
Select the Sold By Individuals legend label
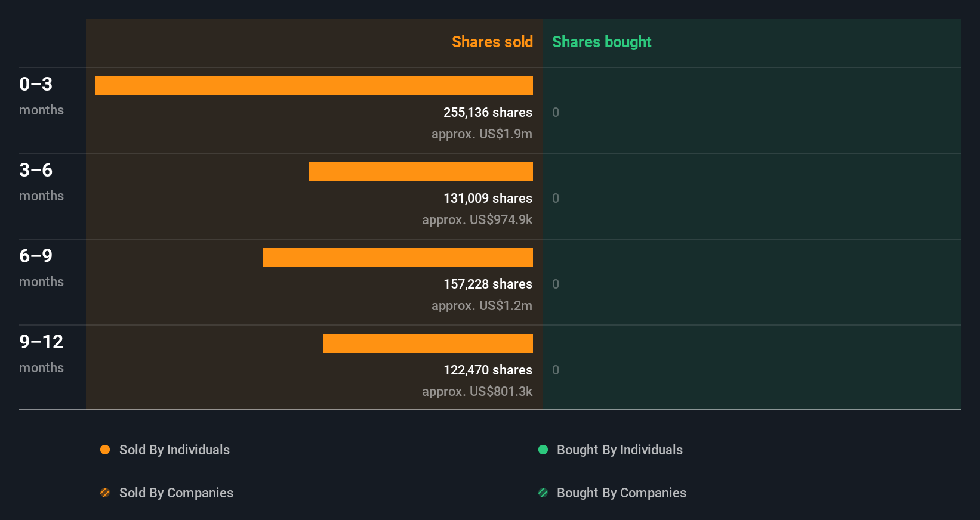(x=174, y=450)
